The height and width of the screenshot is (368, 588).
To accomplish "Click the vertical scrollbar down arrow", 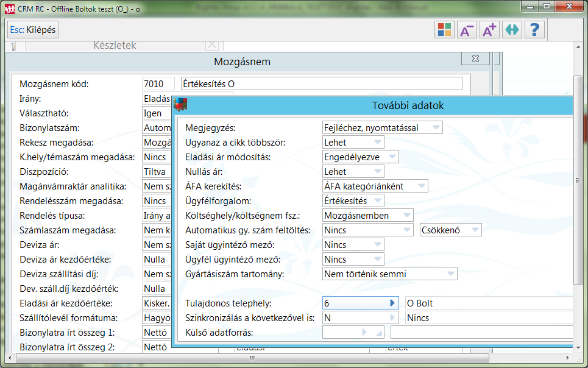I will pyautogui.click(x=578, y=347).
